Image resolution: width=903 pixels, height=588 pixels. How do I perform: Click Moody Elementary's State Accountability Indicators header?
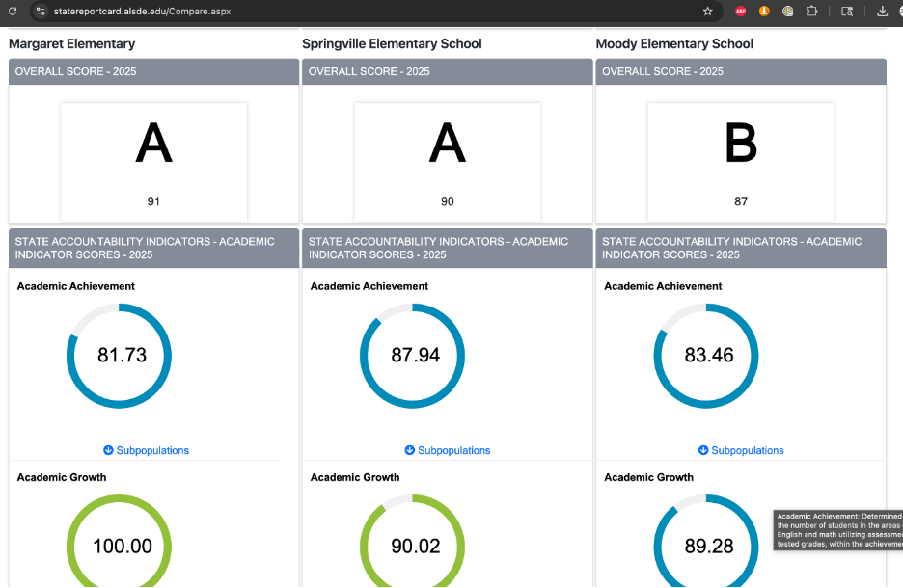[x=740, y=248]
